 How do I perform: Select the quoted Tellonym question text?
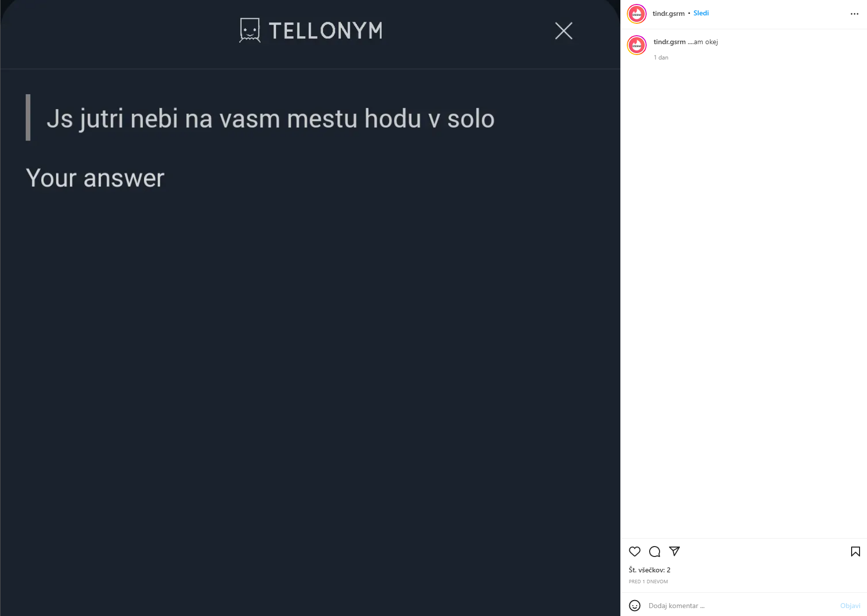(270, 119)
